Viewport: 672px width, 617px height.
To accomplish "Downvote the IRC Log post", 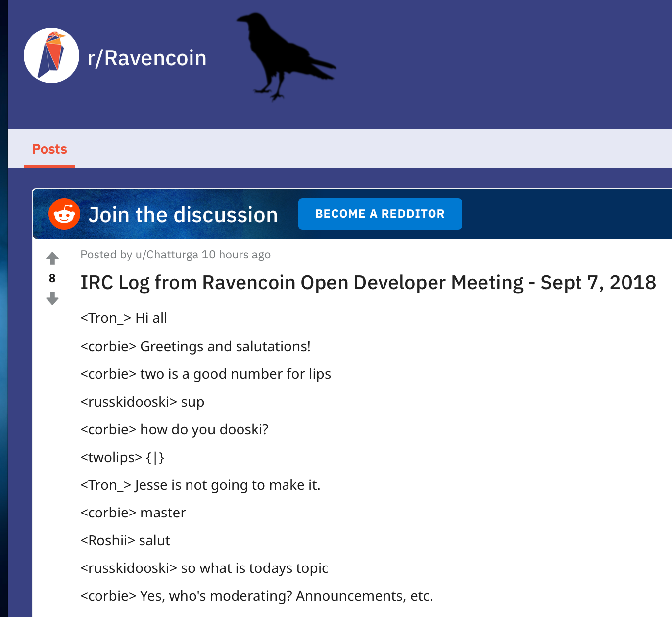I will pyautogui.click(x=52, y=298).
